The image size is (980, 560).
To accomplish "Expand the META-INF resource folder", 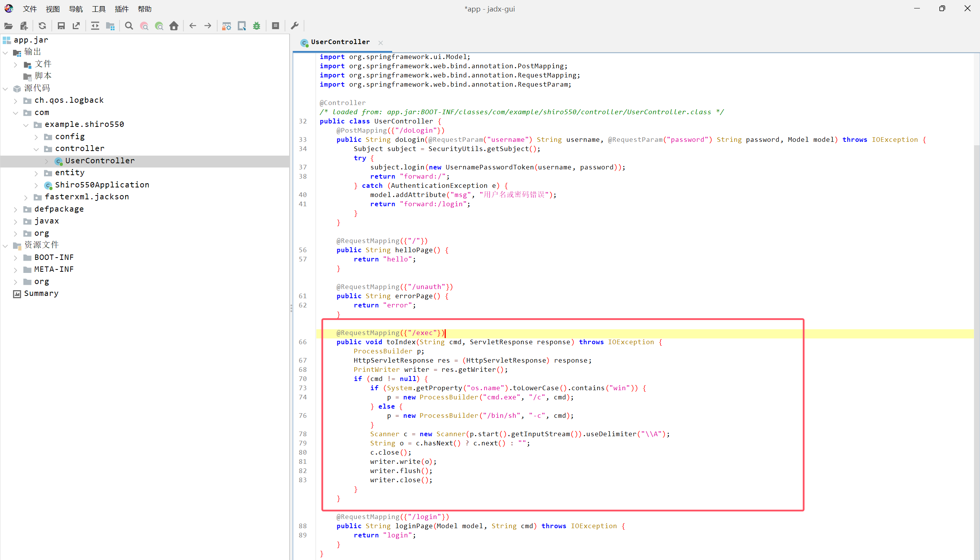I will (x=15, y=269).
